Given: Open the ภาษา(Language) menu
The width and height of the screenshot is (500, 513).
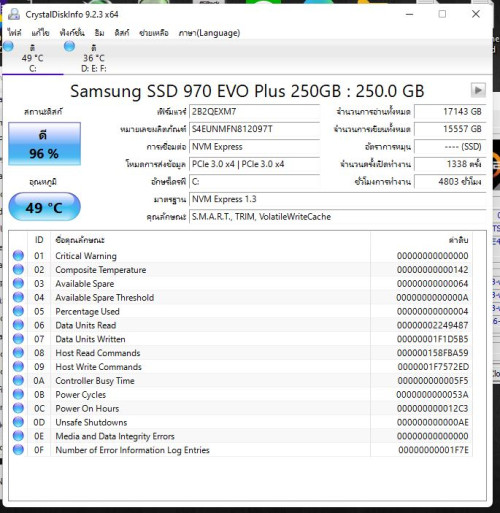Looking at the screenshot, I should pos(209,33).
